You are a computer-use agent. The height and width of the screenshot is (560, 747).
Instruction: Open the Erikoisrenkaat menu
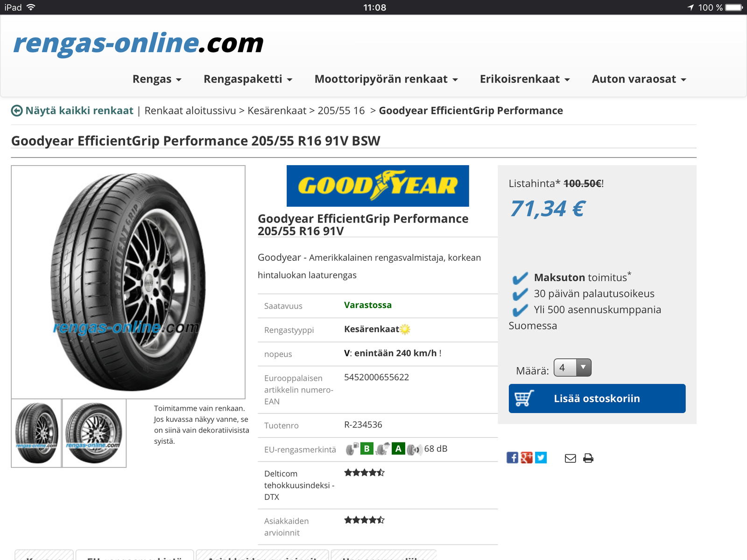pos(525,79)
